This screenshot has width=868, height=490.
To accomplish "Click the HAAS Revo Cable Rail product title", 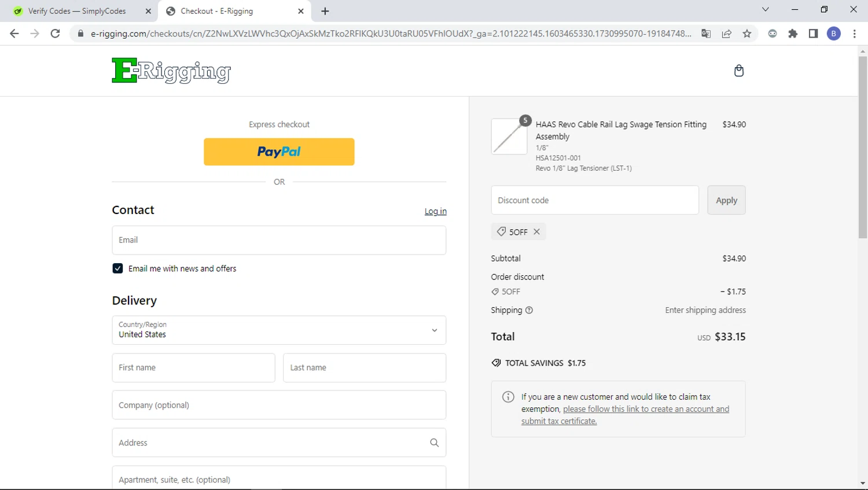I will (x=621, y=130).
